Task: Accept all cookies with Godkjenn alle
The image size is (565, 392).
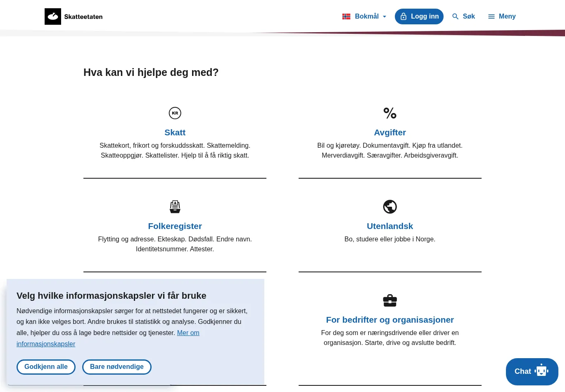Action: pyautogui.click(x=46, y=367)
